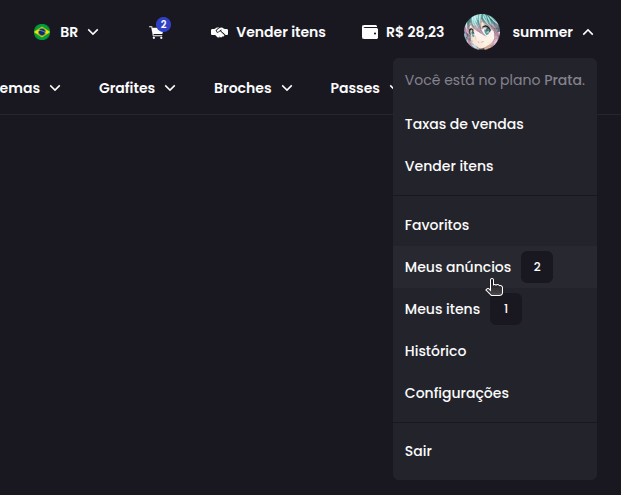
Task: Expand the Grafites category dropdown
Action: (x=170, y=88)
